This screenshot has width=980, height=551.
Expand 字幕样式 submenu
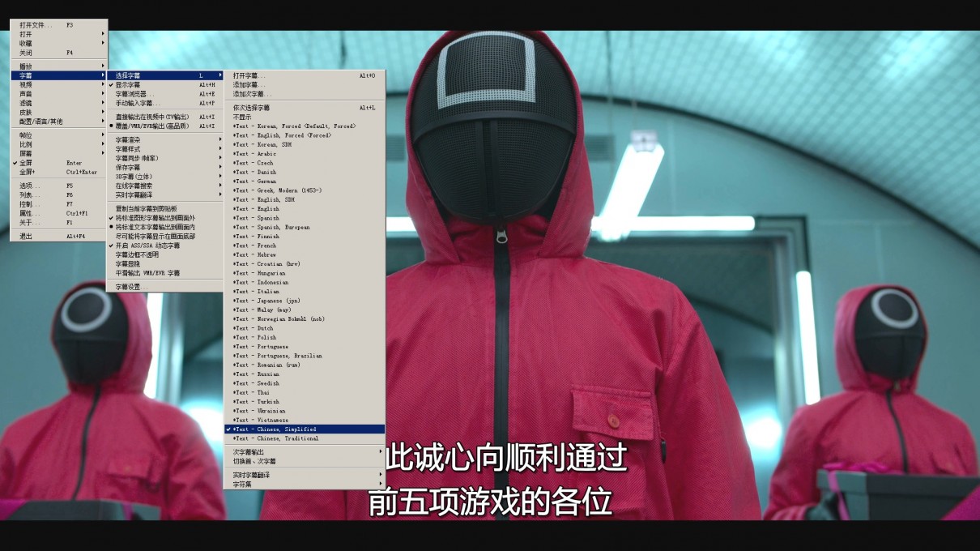pos(165,149)
